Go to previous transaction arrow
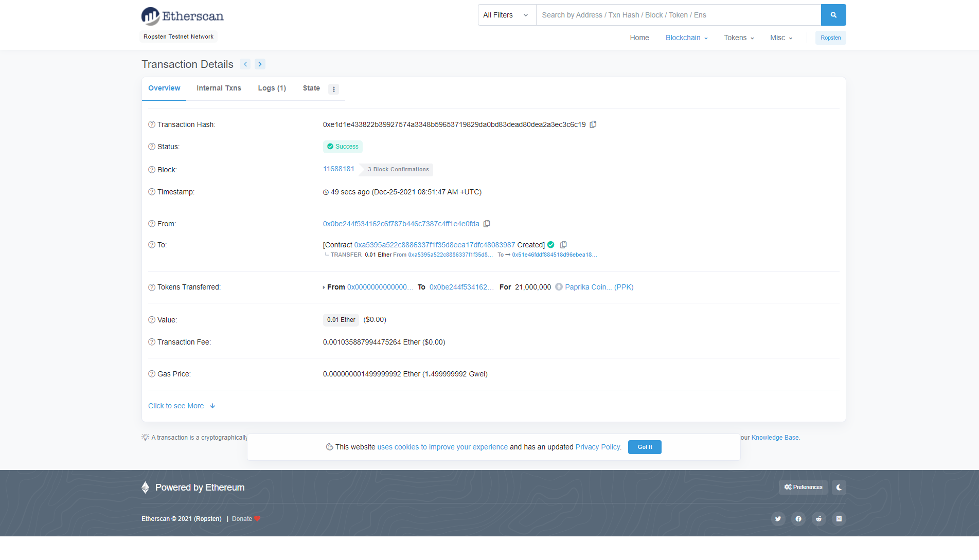This screenshot has width=979, height=560. [x=245, y=64]
